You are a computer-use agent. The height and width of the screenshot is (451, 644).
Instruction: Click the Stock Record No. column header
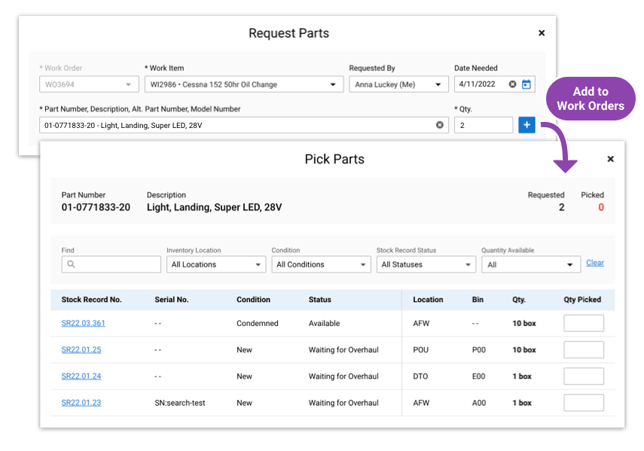(x=92, y=299)
